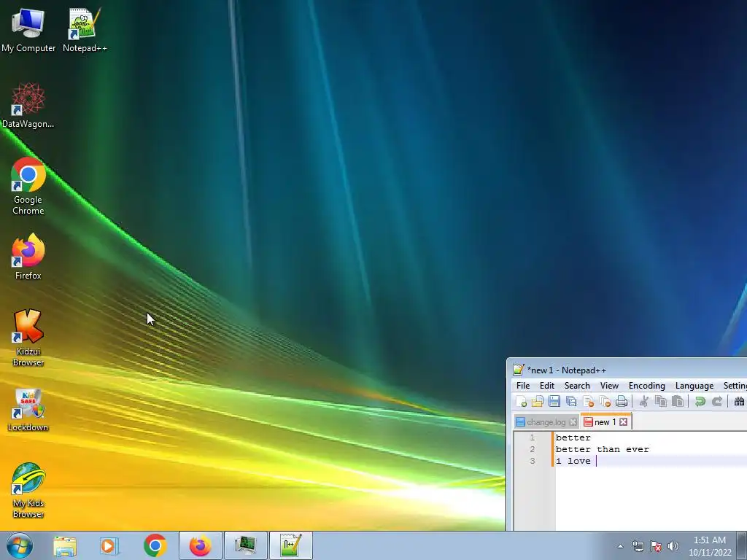
Task: Click line number 3 in the margin
Action: click(x=532, y=461)
